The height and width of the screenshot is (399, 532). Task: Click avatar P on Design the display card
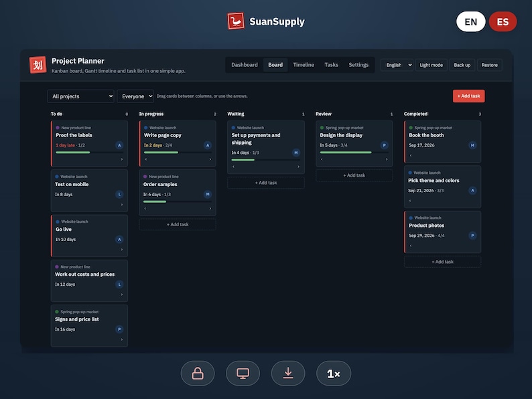pyautogui.click(x=384, y=145)
